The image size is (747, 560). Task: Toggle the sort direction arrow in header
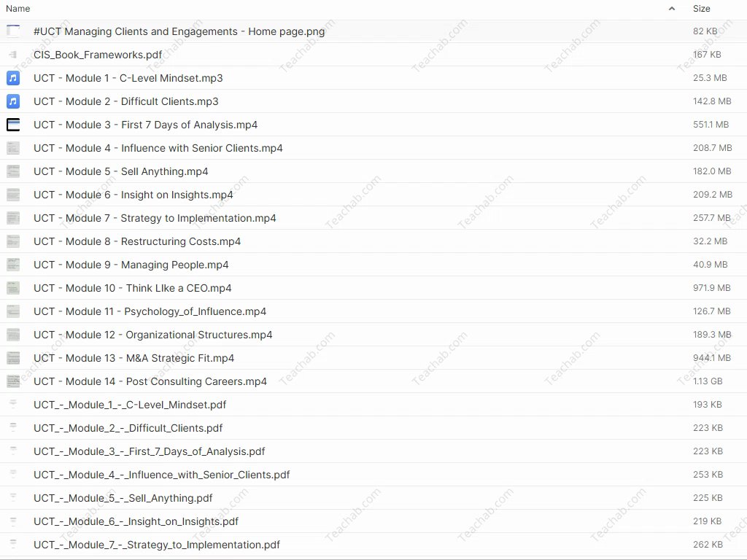(x=671, y=9)
